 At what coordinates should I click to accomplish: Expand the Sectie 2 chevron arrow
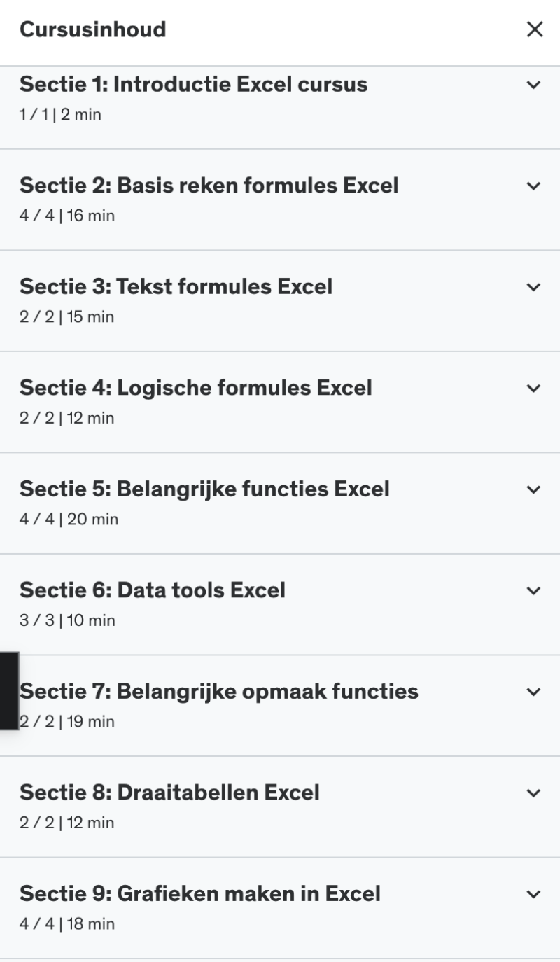[534, 186]
